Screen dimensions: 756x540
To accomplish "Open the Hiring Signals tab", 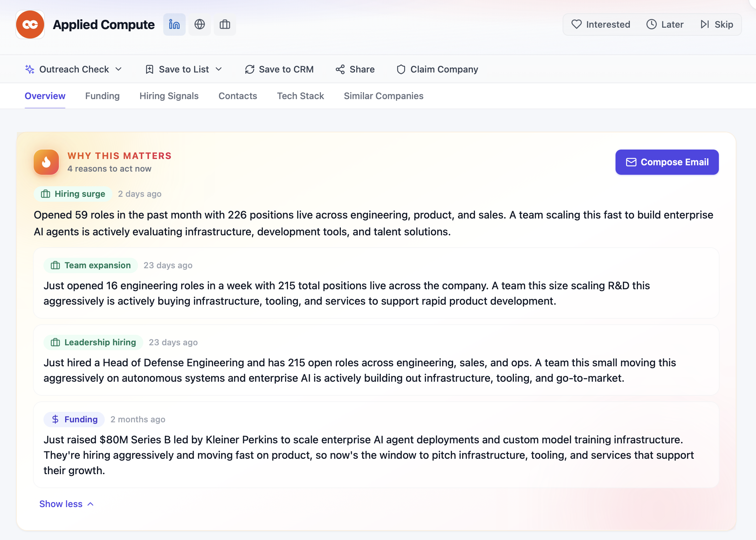I will click(x=169, y=96).
